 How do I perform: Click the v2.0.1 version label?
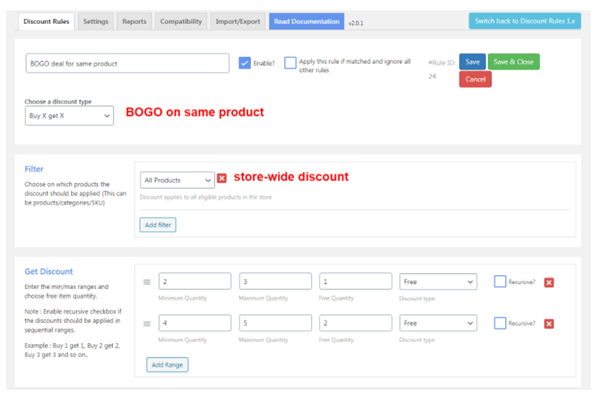click(x=356, y=23)
